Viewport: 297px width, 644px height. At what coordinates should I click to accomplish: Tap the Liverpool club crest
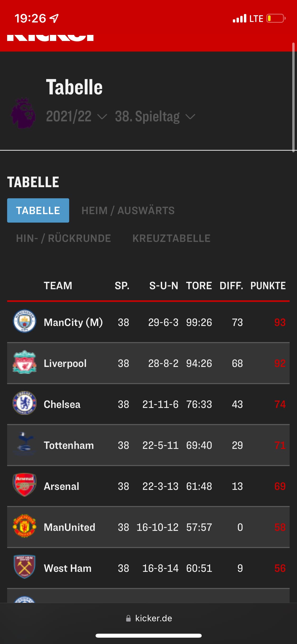pos(24,362)
